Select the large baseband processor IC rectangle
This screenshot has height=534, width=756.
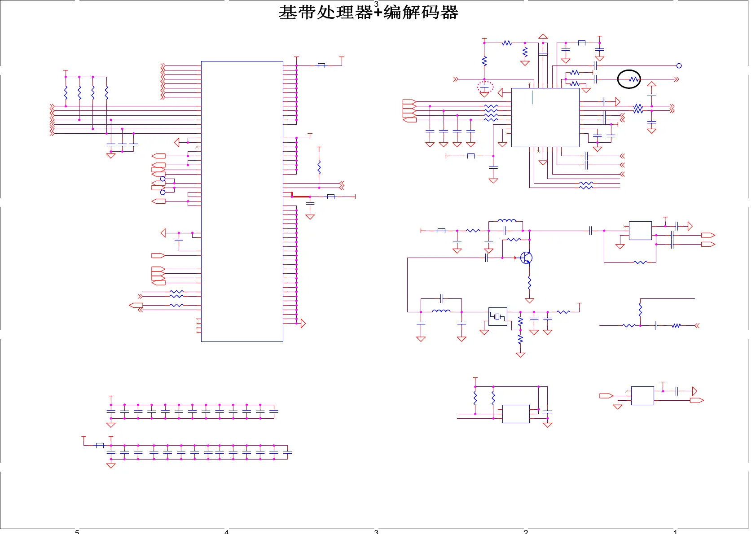coord(242,201)
